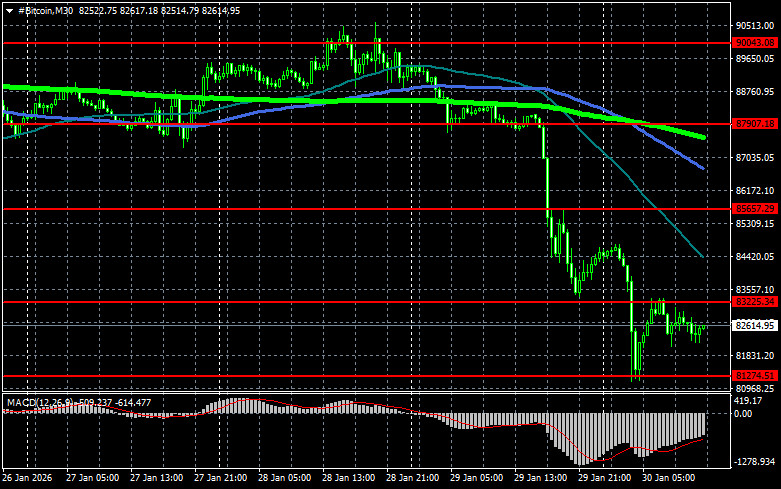The height and width of the screenshot is (489, 781).
Task: Click the 89650.05 price axis value
Action: [755, 59]
